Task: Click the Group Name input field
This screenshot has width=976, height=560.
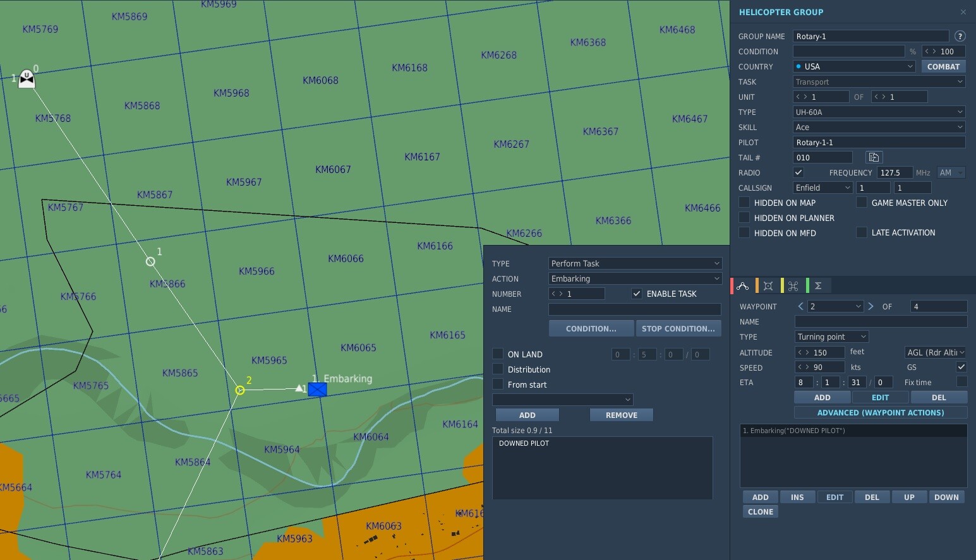Action: [871, 36]
